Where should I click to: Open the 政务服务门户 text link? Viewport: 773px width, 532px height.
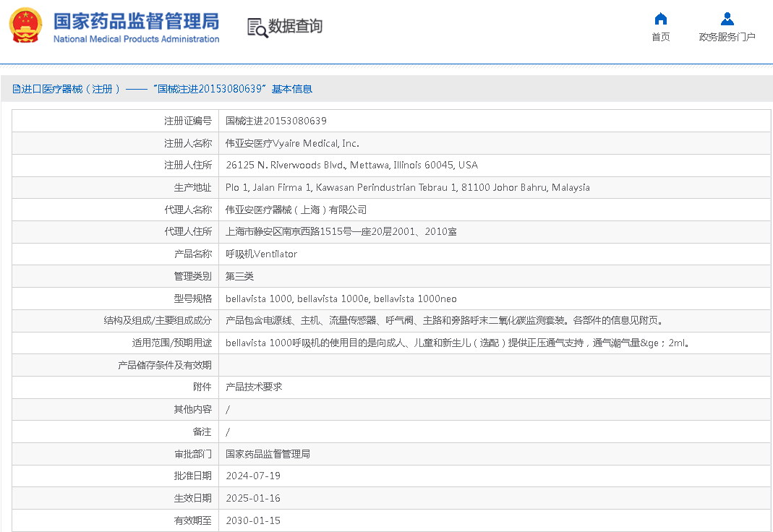pos(727,37)
